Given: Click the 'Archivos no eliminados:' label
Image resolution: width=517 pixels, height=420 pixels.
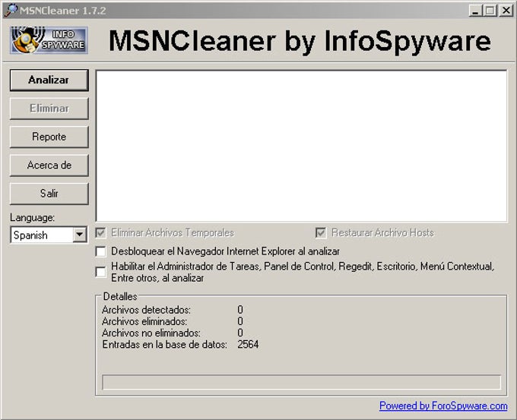Looking at the screenshot, I should (x=151, y=333).
